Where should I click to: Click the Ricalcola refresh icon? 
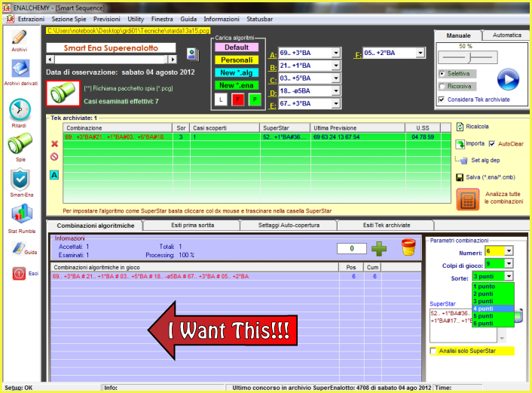[x=460, y=127]
